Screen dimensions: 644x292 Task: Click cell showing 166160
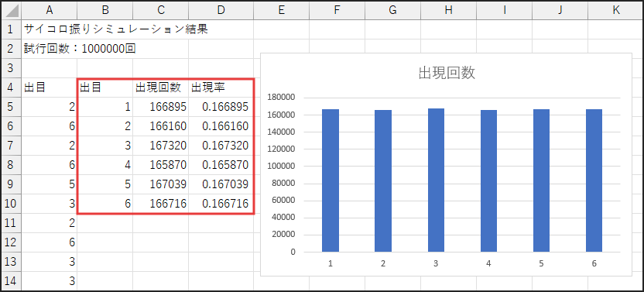[x=160, y=125]
